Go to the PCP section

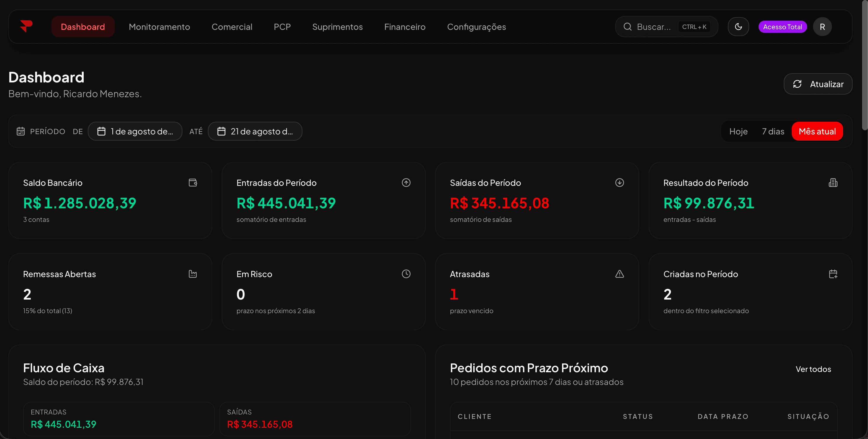pyautogui.click(x=282, y=27)
